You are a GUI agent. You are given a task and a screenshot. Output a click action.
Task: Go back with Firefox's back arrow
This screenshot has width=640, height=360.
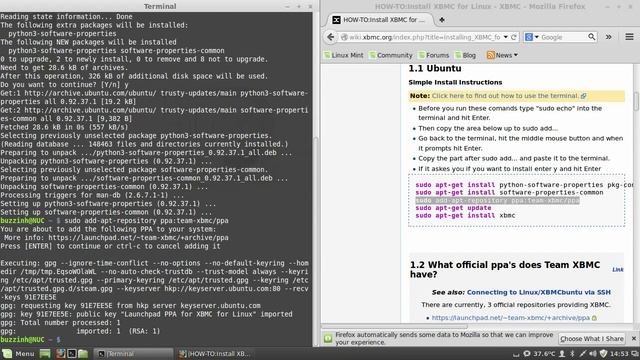pos(330,37)
